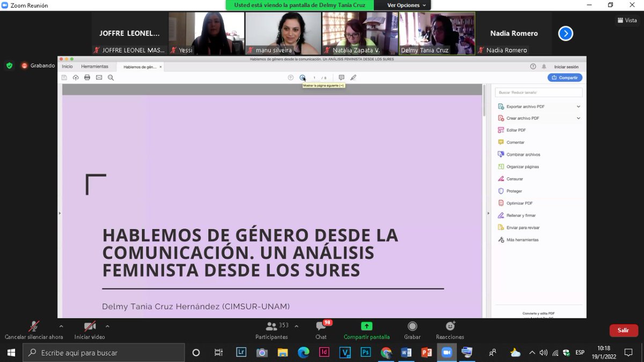Toggle Iniciar video in Zoom

tap(90, 330)
